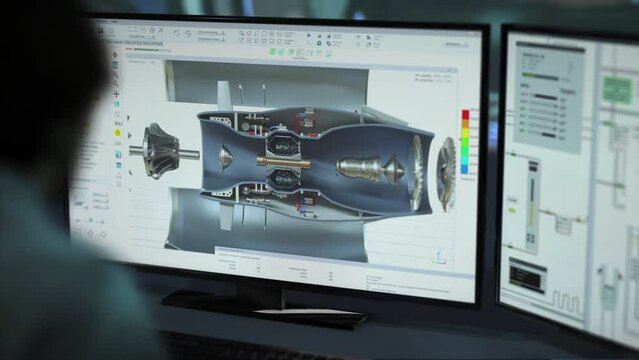639x360 pixels.
Task: Click the orange swatch in the color legend
Action: point(465,124)
